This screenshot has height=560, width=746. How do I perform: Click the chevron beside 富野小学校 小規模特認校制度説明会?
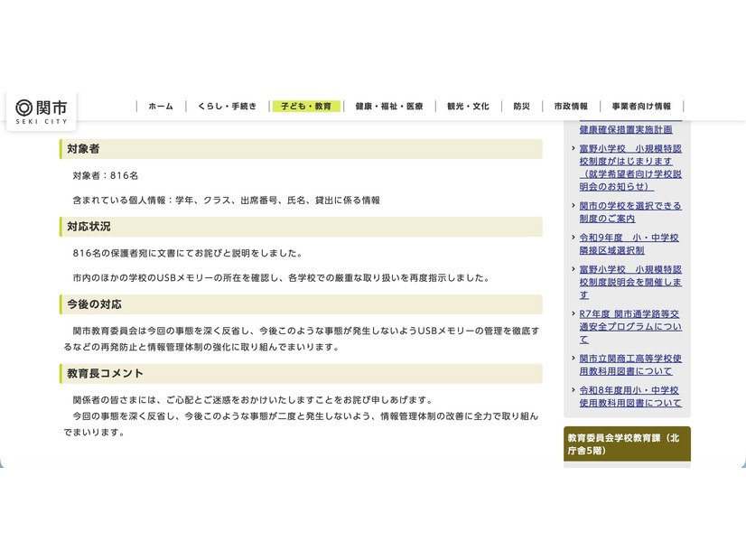pos(573,269)
